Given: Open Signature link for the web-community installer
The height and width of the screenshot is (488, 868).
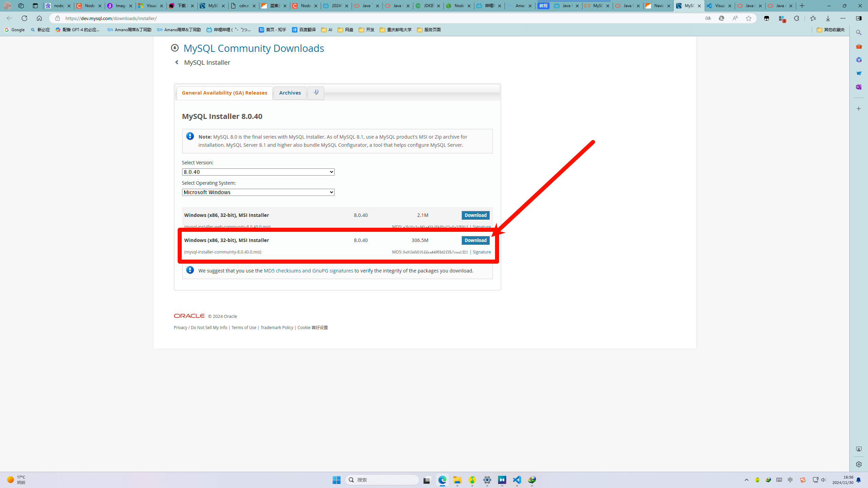Looking at the screenshot, I should [x=481, y=227].
